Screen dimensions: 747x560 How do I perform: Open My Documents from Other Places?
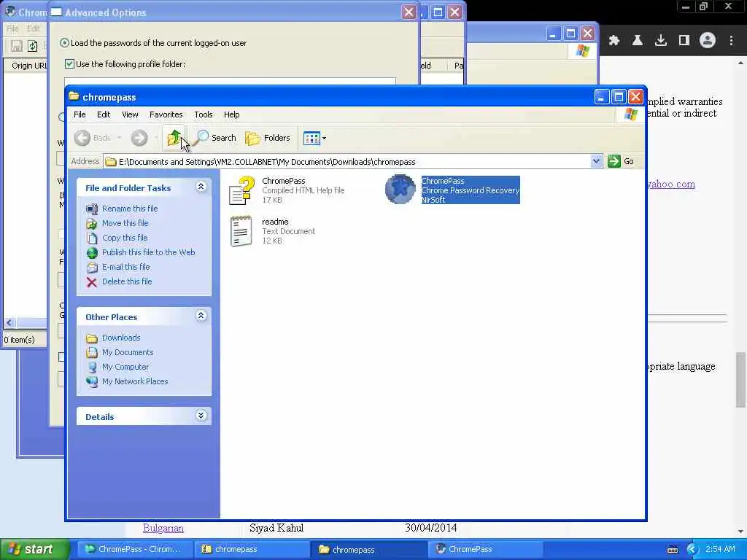click(x=128, y=352)
